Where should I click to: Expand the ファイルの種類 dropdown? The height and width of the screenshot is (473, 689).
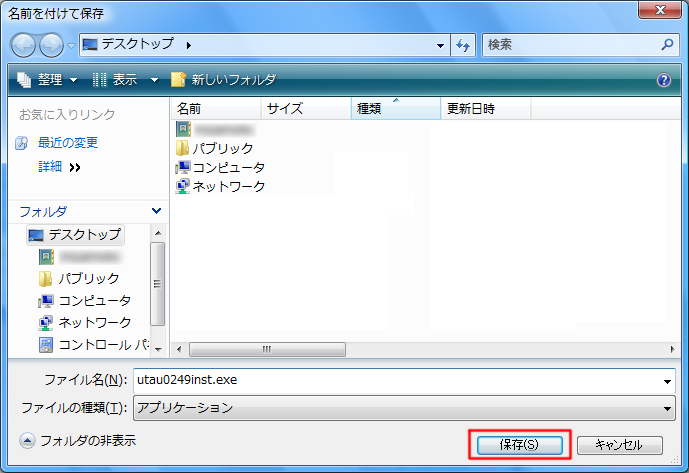coord(668,408)
